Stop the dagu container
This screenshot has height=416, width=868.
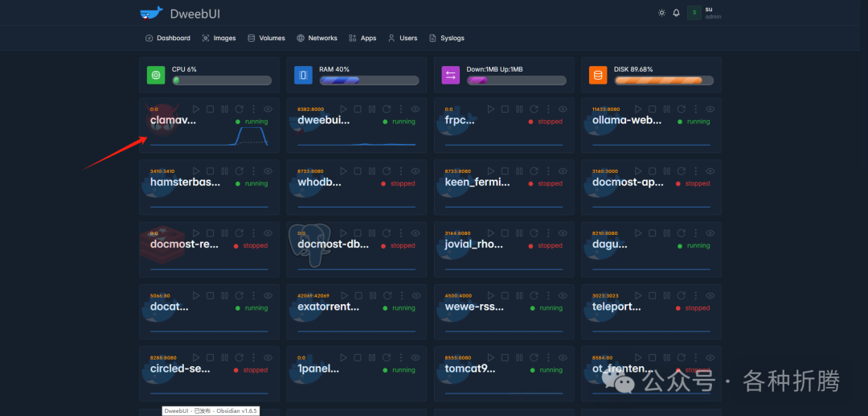(652, 233)
